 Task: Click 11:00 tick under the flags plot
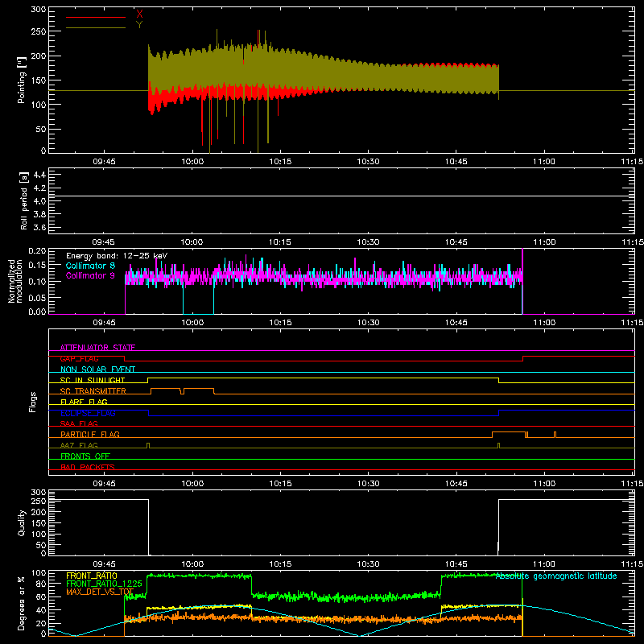(544, 484)
